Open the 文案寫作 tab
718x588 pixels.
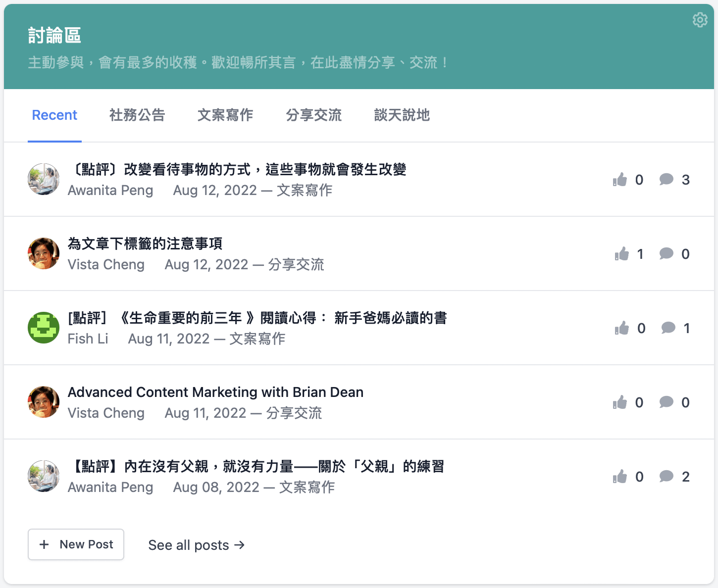pos(225,115)
